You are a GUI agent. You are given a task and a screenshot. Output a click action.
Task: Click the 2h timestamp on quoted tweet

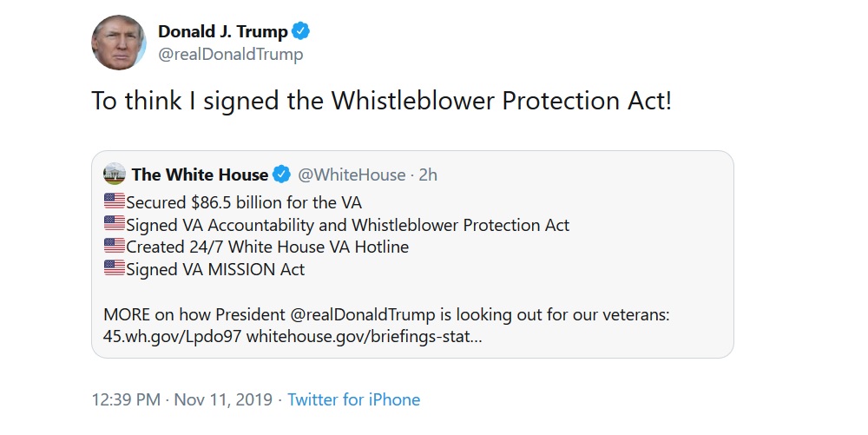point(428,175)
